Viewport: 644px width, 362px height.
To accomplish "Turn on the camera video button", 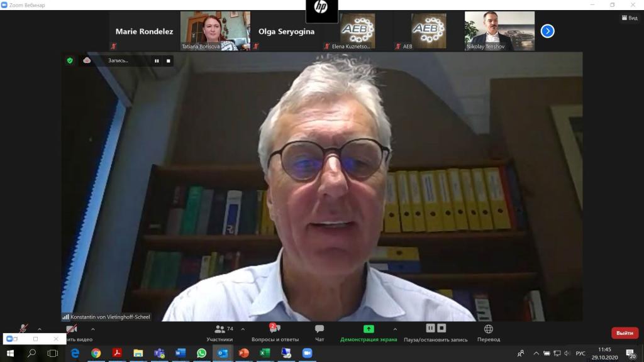I will click(x=72, y=329).
